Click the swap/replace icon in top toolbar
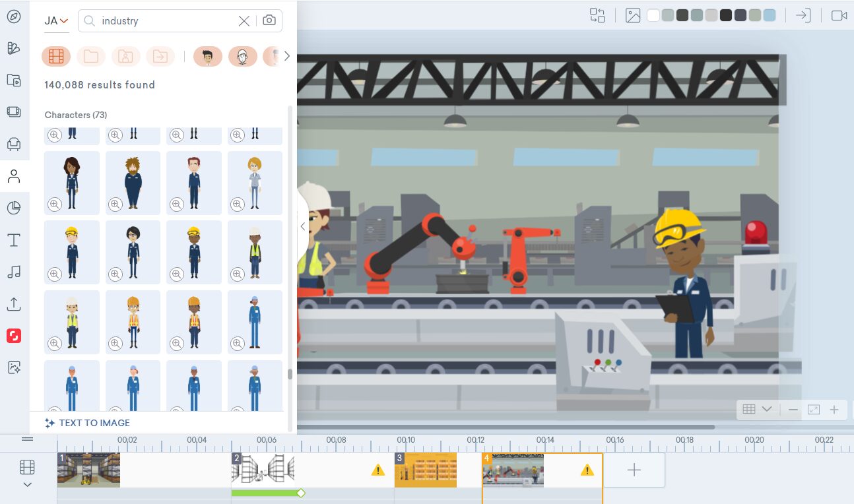854x504 pixels. coord(597,15)
